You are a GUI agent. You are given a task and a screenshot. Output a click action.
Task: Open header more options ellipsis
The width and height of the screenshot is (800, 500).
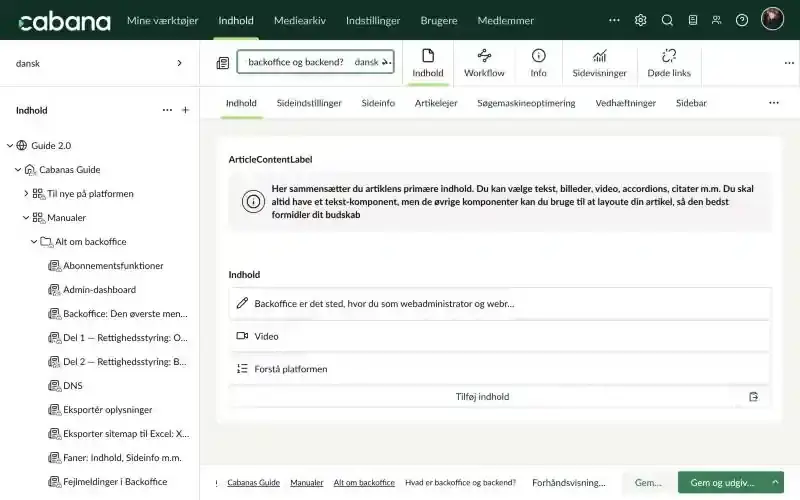tap(614, 20)
